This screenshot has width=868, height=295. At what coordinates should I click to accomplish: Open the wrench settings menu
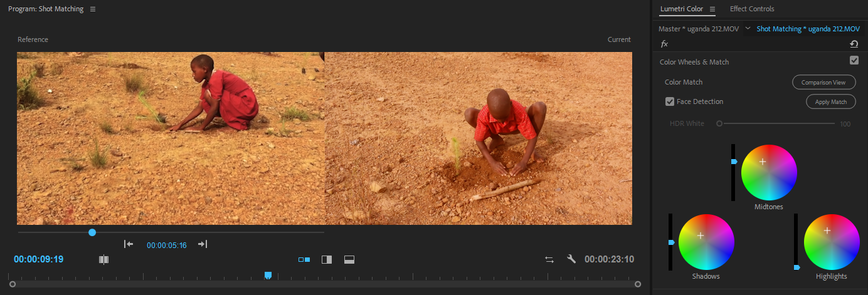point(571,259)
